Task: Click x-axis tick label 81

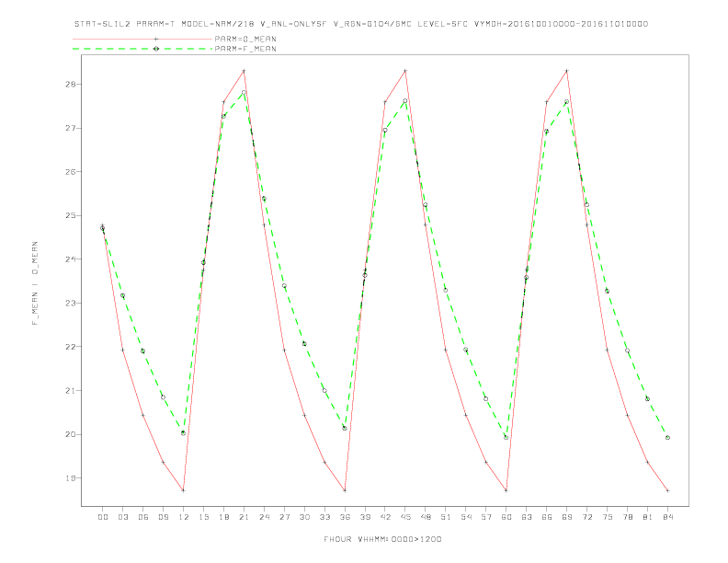Action: pyautogui.click(x=648, y=517)
